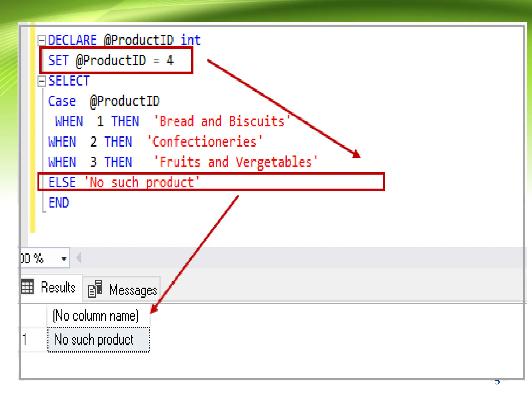This screenshot has width=532, height=399.
Task: Click the Case @ProductID line
Action: pyautogui.click(x=104, y=101)
